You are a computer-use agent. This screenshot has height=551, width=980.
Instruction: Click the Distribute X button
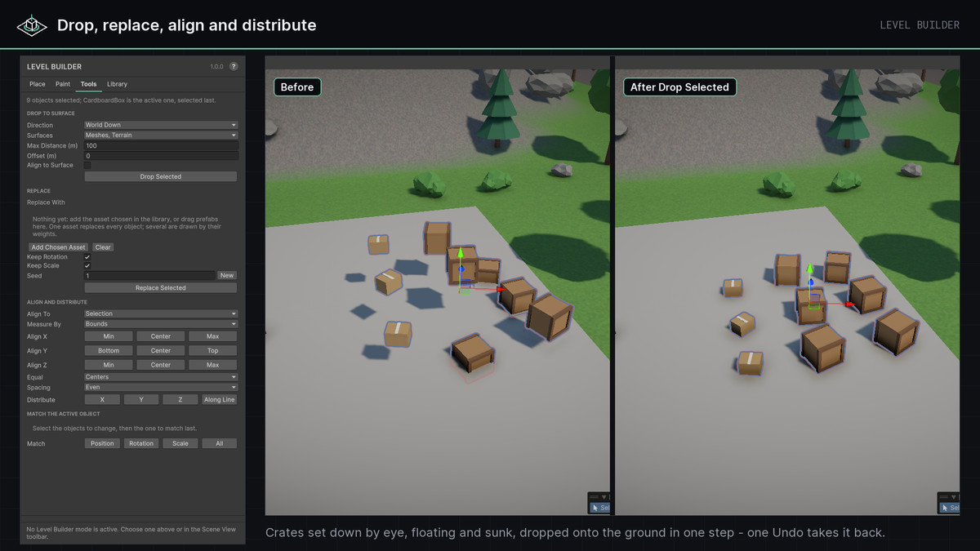coord(102,399)
